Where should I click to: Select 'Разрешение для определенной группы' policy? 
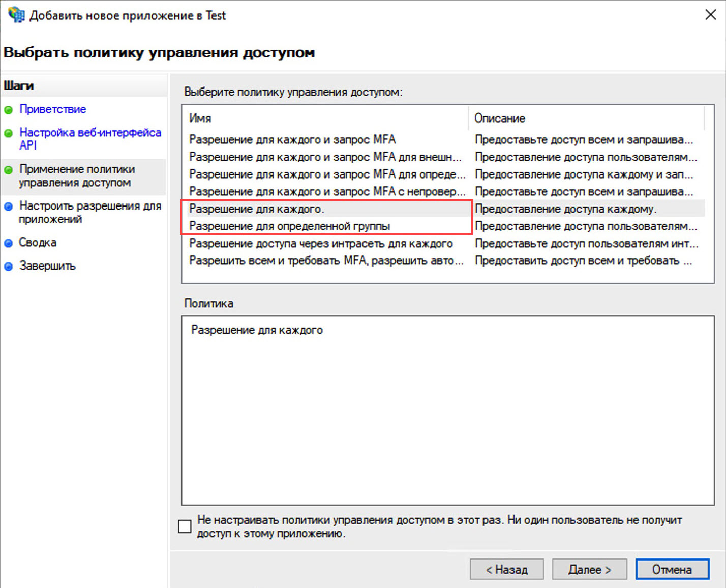(289, 226)
